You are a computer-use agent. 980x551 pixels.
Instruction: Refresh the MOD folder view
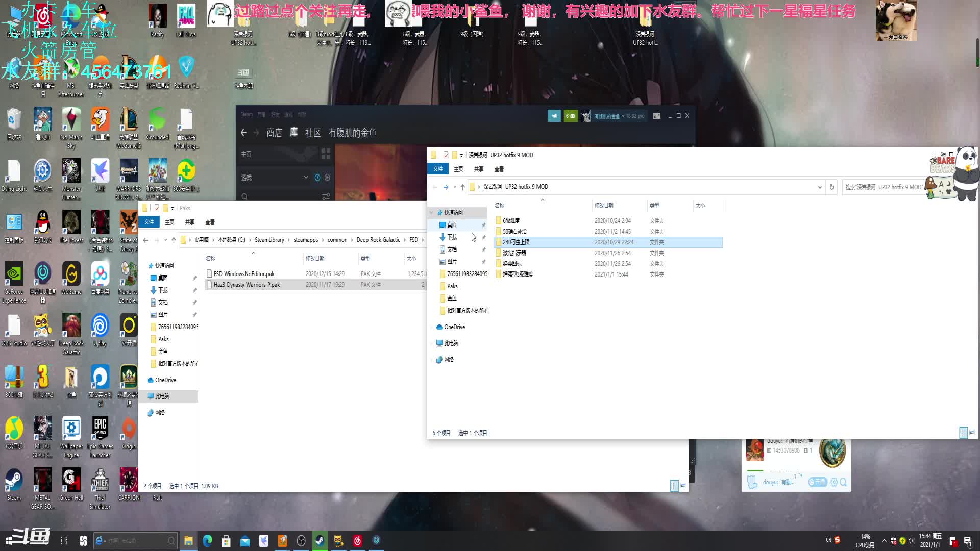click(x=831, y=187)
